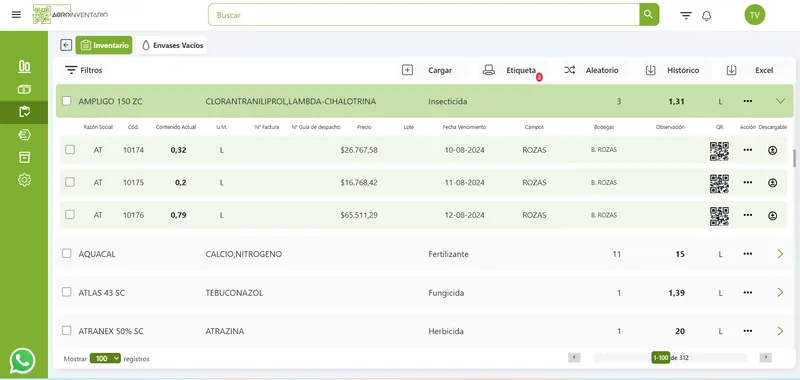
Task: Click the date 11-08-2024
Action: click(464, 183)
